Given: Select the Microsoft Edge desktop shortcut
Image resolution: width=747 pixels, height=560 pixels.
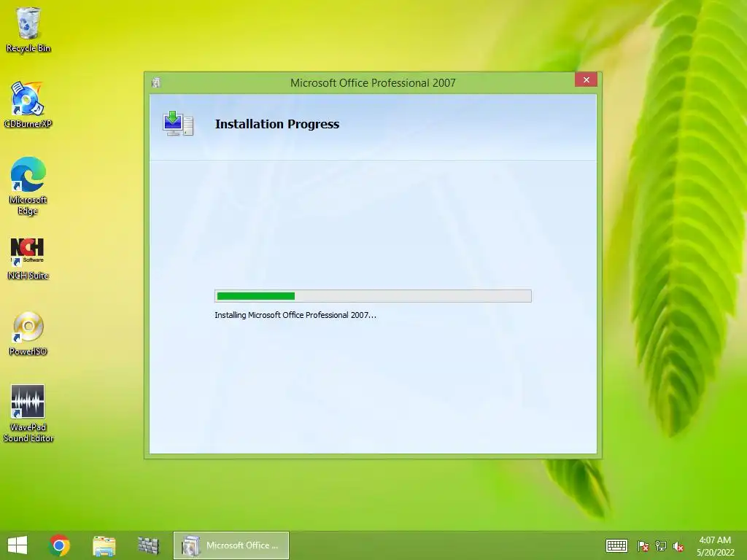Looking at the screenshot, I should (28, 186).
